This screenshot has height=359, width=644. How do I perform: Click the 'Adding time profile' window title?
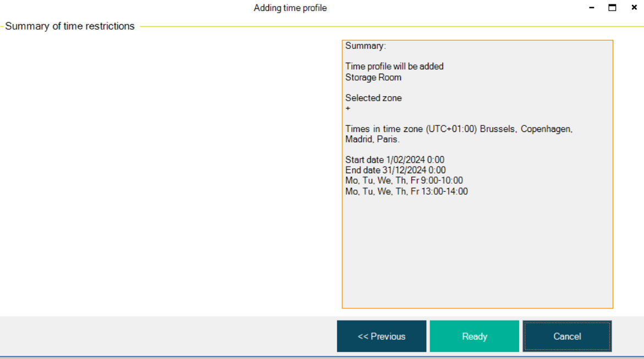290,8
